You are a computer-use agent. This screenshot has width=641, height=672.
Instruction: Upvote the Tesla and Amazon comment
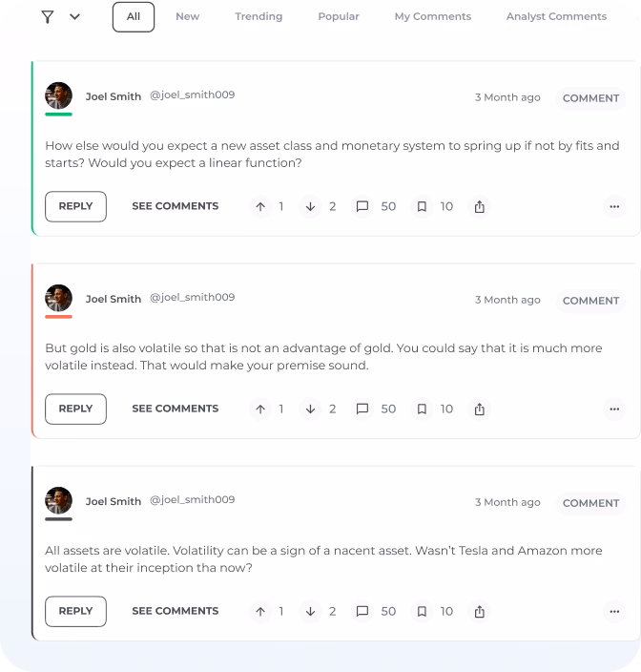point(260,612)
